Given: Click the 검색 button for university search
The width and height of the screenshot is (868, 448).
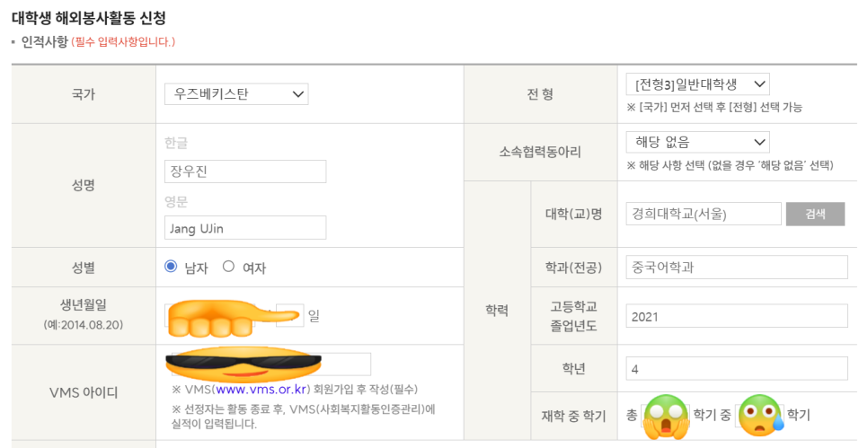Looking at the screenshot, I should [x=815, y=214].
